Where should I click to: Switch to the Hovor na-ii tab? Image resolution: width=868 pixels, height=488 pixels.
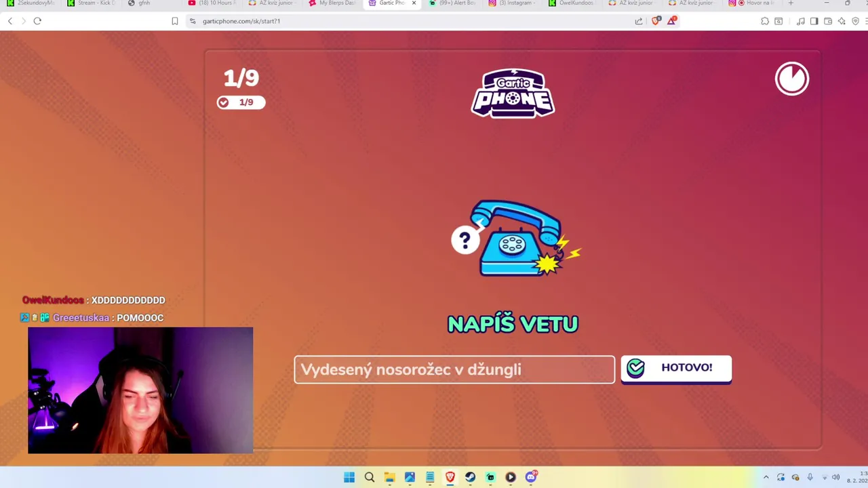pyautogui.click(x=753, y=3)
